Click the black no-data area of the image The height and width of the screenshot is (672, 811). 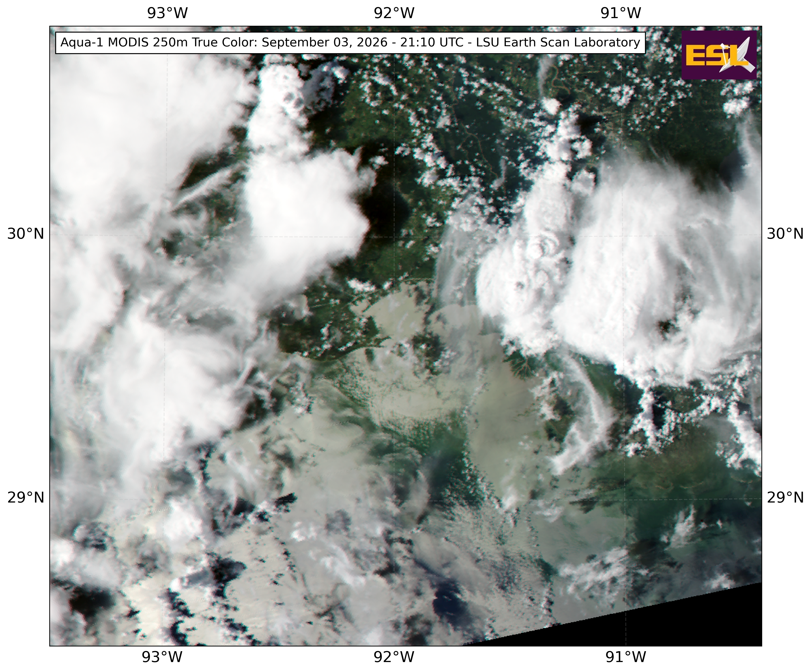coord(676,622)
